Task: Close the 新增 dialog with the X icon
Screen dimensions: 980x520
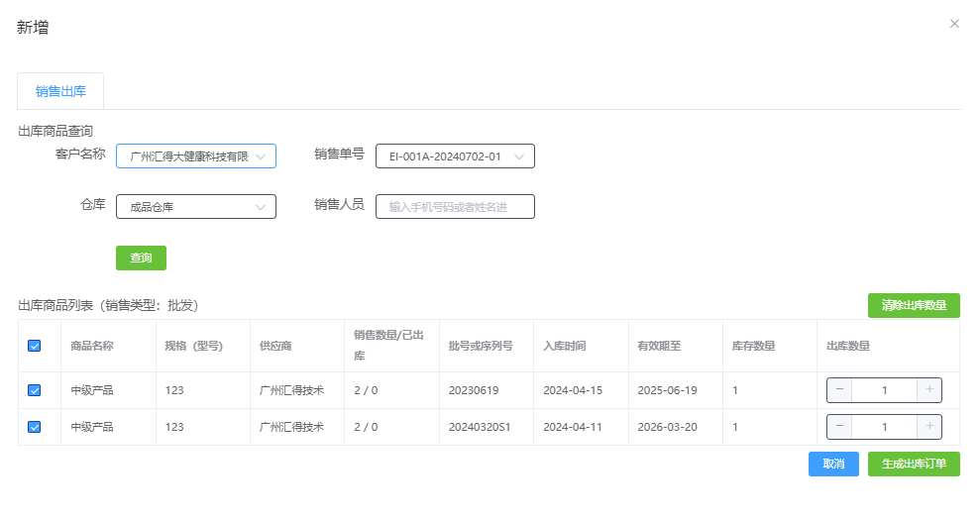Action: coord(954,24)
